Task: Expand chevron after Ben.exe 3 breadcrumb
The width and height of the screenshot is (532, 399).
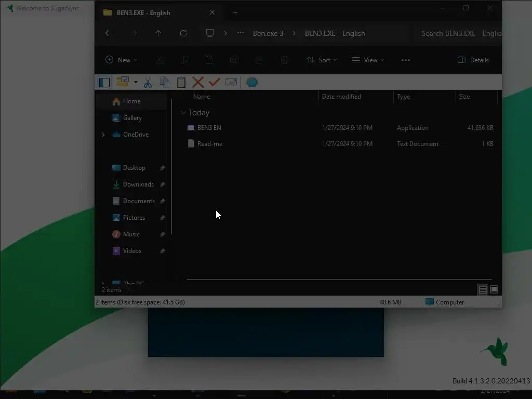Action: coord(294,33)
